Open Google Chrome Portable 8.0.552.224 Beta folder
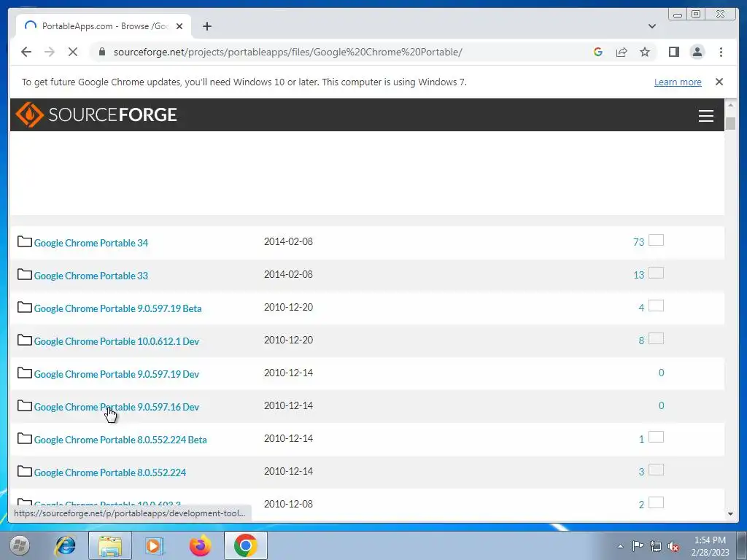747x560 pixels. click(120, 440)
